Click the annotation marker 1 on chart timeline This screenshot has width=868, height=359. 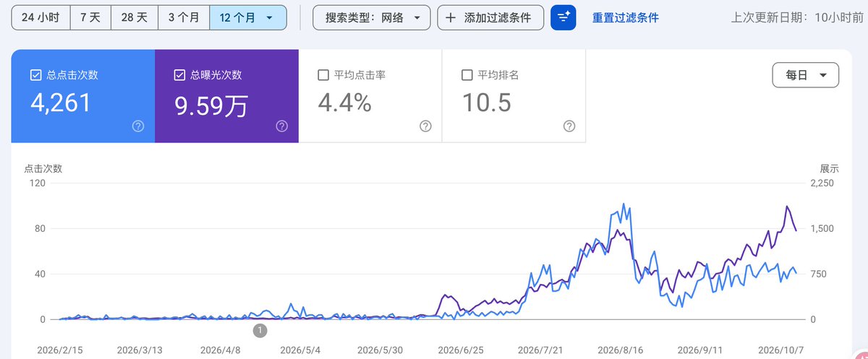pos(260,330)
